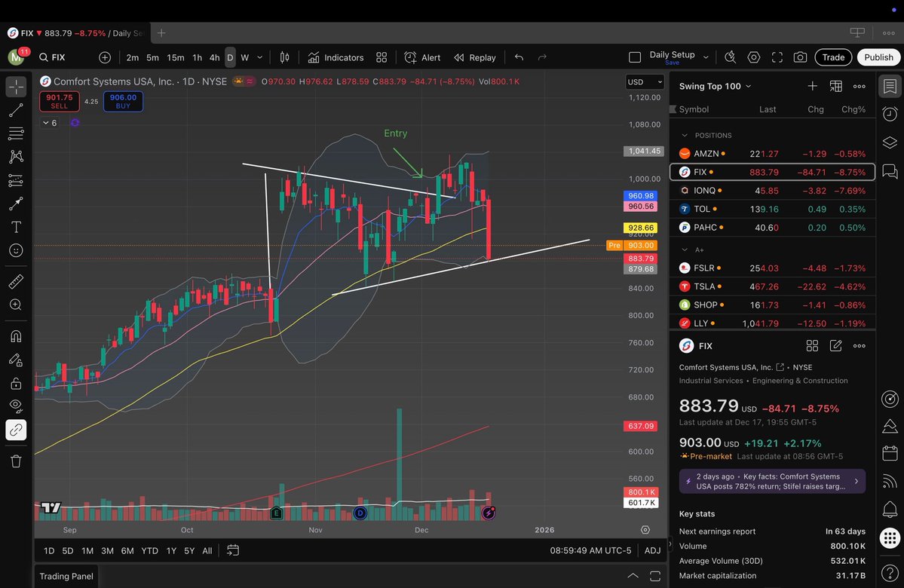Select the TSLA row in watchlist
This screenshot has height=588, width=904.
point(773,286)
